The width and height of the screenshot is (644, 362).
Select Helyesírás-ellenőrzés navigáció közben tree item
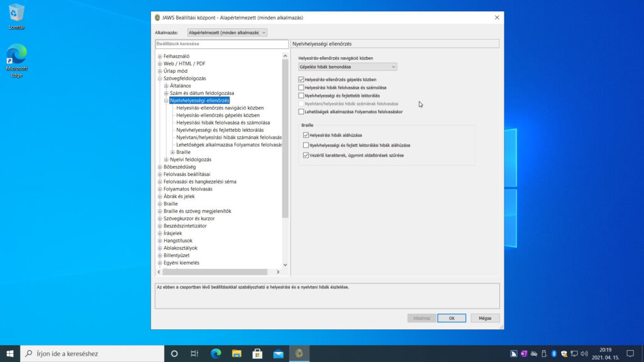(219, 108)
